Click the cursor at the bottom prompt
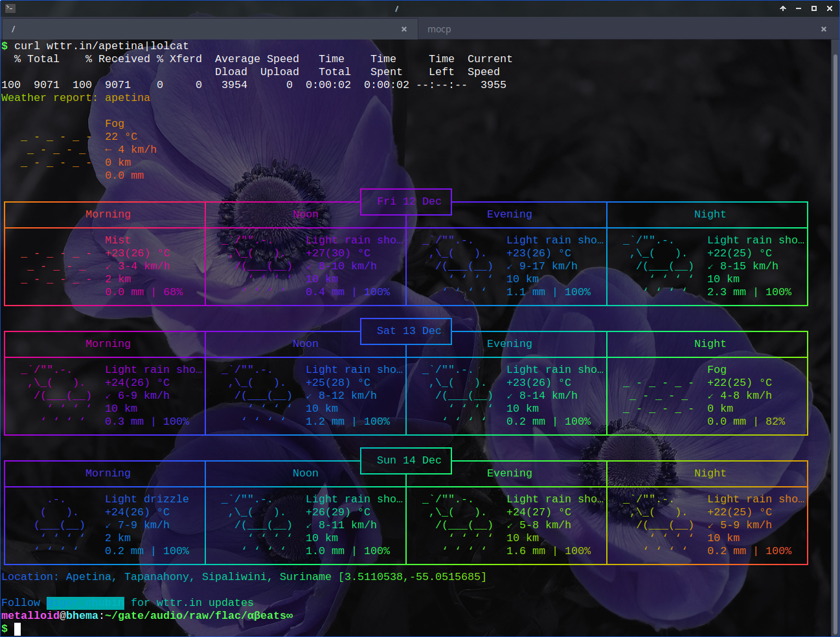The height and width of the screenshot is (637, 840). (17, 629)
